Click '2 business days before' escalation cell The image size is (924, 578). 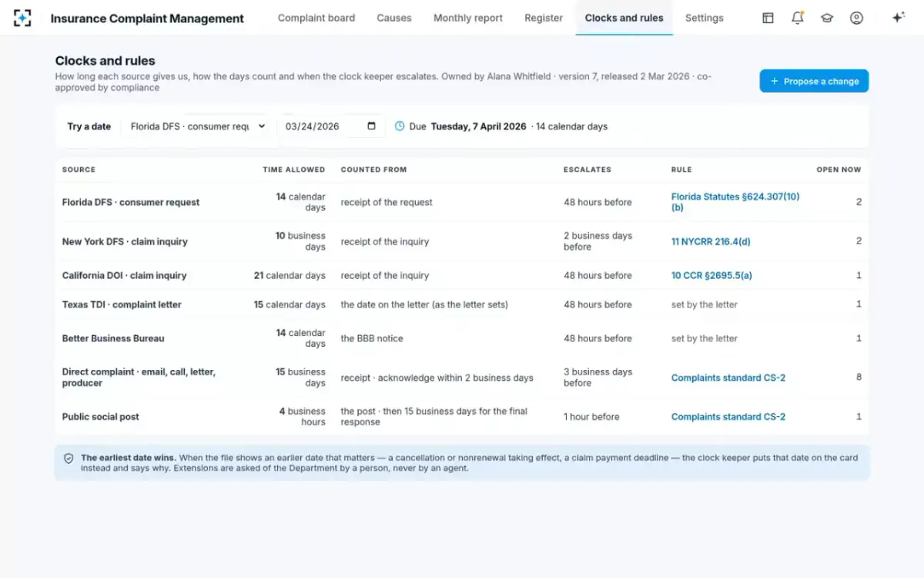point(598,241)
